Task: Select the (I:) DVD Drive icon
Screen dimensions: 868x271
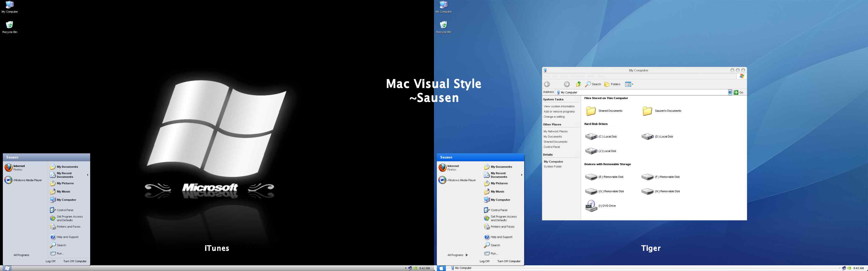Action: (x=591, y=206)
